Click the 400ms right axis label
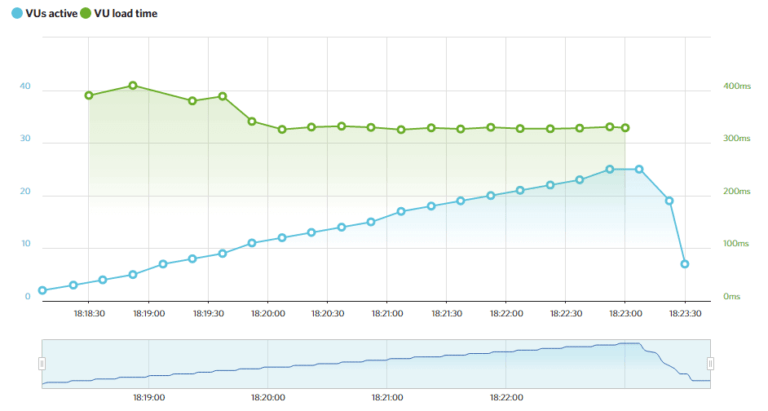 click(737, 87)
